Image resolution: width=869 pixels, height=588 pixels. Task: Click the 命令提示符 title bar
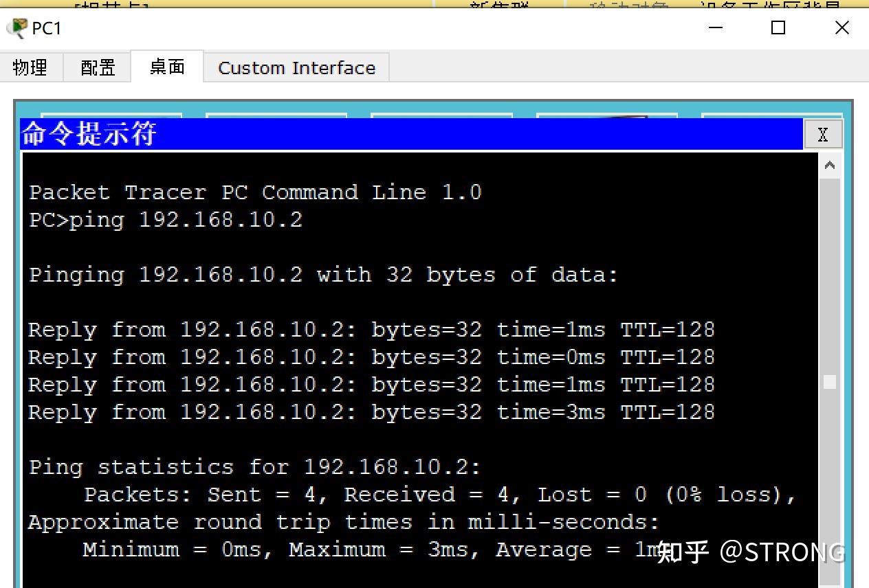click(x=411, y=134)
